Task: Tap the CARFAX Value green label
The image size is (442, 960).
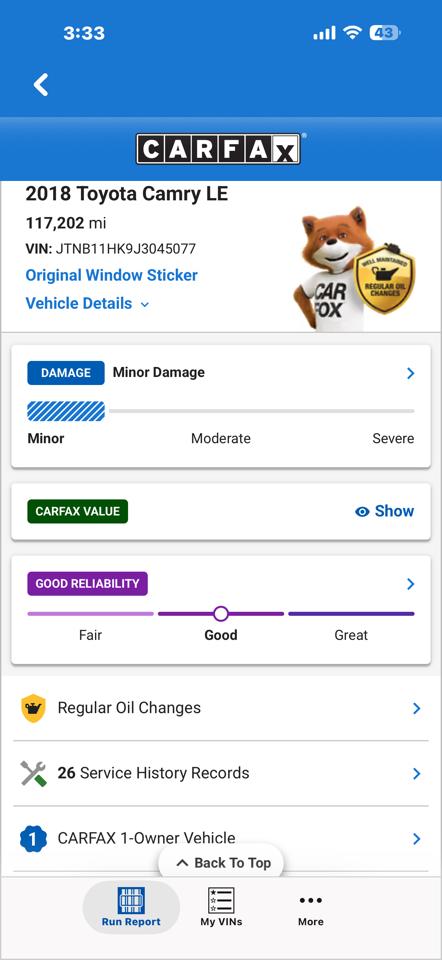Action: 78,511
